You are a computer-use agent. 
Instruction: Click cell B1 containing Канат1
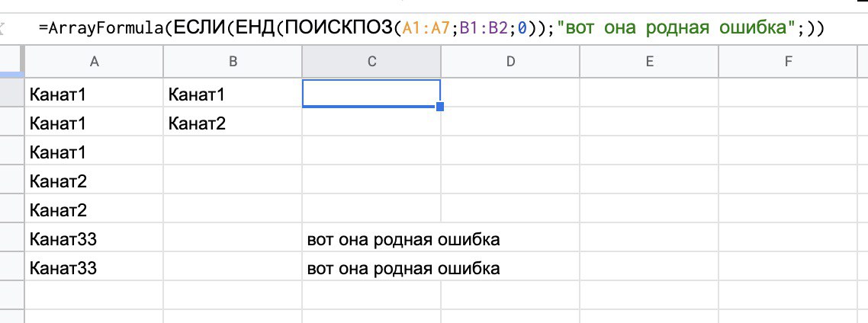(233, 94)
